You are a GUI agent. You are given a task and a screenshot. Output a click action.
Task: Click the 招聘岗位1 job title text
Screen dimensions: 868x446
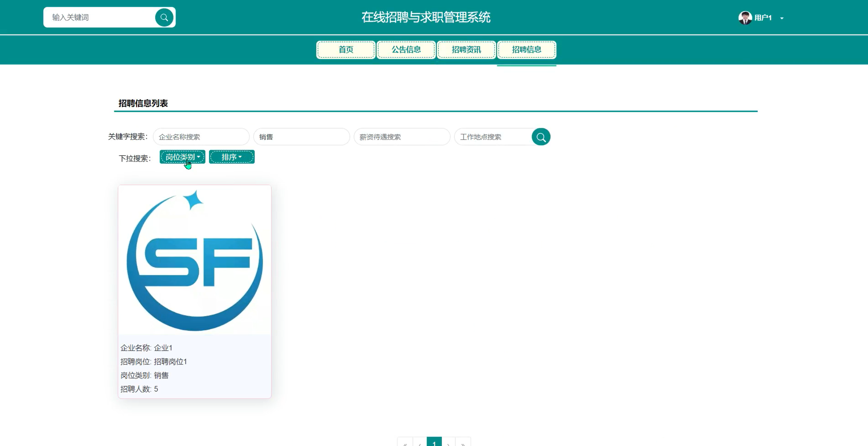coord(170,362)
